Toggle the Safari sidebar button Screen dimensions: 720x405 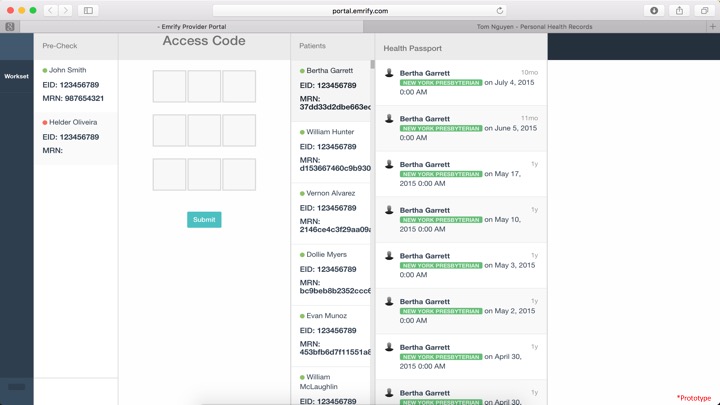(88, 10)
